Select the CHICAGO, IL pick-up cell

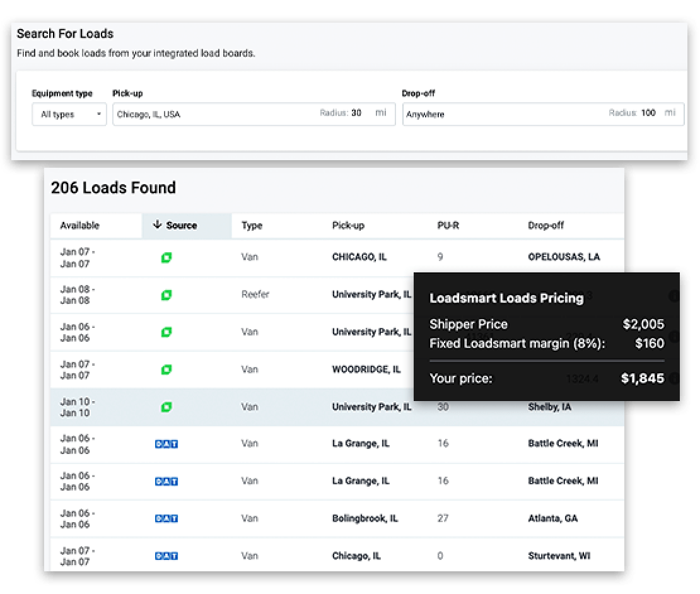click(359, 257)
